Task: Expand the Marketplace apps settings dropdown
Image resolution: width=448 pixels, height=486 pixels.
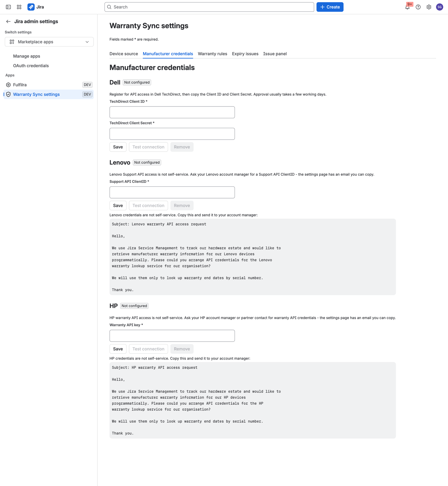Action: (x=49, y=42)
